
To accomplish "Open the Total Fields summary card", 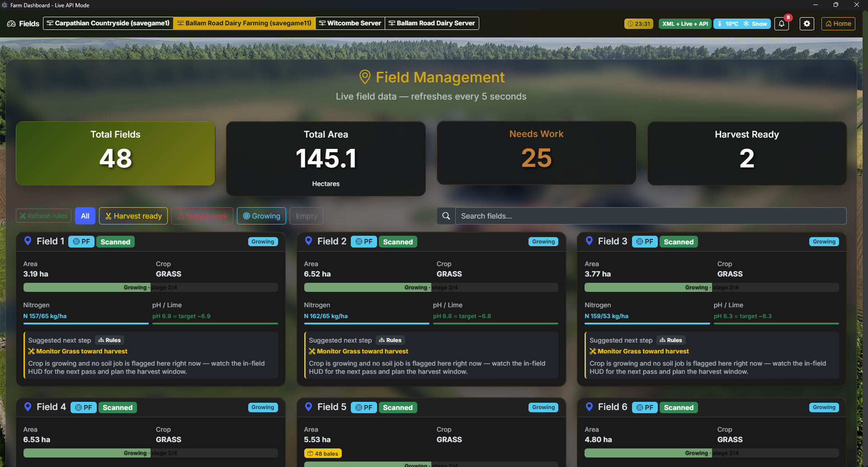I will [x=115, y=153].
